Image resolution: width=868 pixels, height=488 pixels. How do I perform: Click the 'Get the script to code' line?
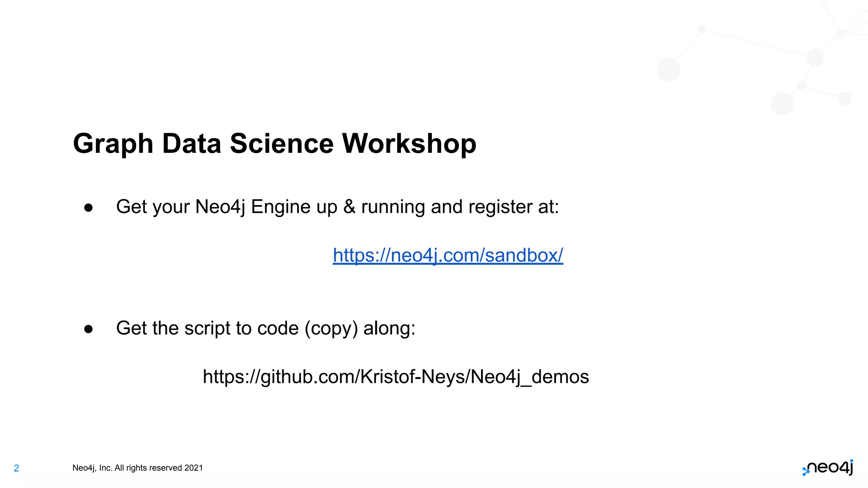pyautogui.click(x=266, y=328)
